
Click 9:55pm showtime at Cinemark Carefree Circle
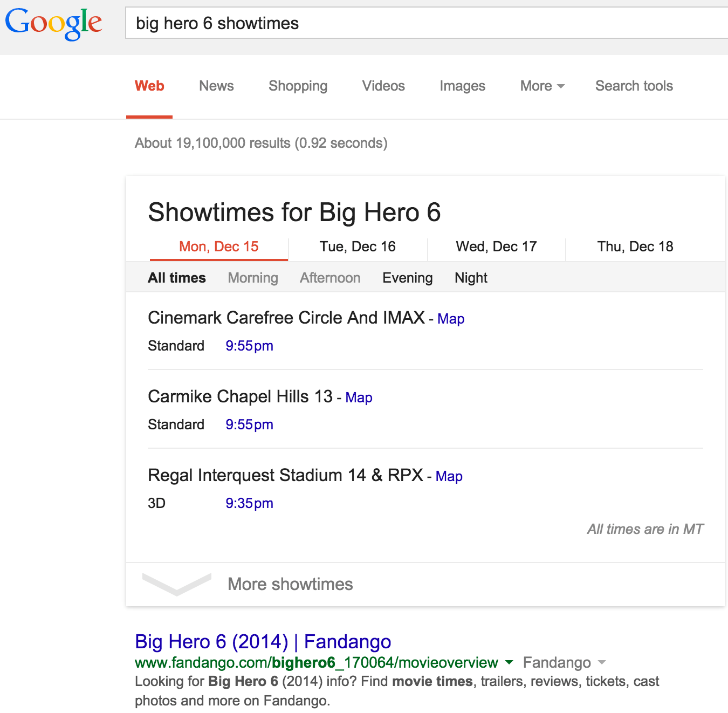coord(249,346)
